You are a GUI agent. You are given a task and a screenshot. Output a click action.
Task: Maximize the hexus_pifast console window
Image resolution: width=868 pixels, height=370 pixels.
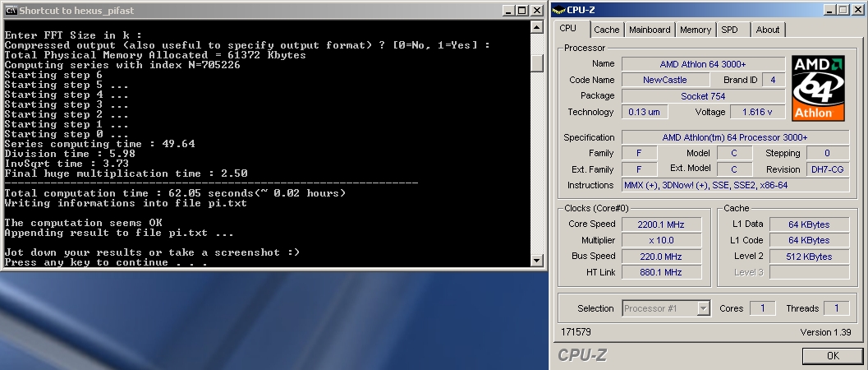pos(522,11)
